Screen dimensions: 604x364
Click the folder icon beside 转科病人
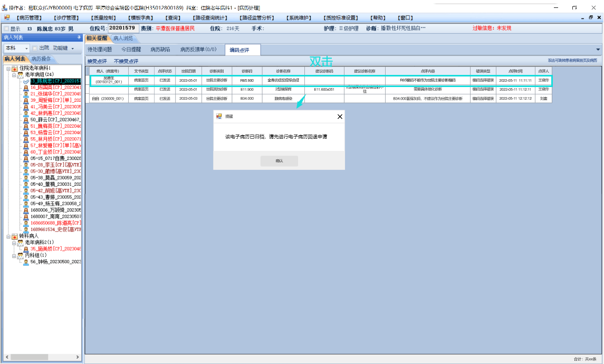coord(15,236)
